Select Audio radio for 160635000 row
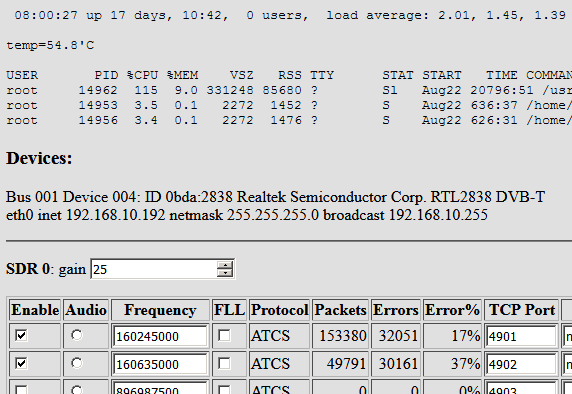Image resolution: width=572 pixels, height=394 pixels. [77, 363]
